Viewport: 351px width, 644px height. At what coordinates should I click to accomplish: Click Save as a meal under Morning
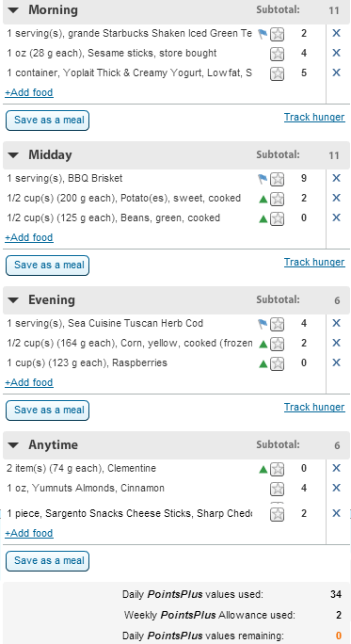pyautogui.click(x=48, y=121)
